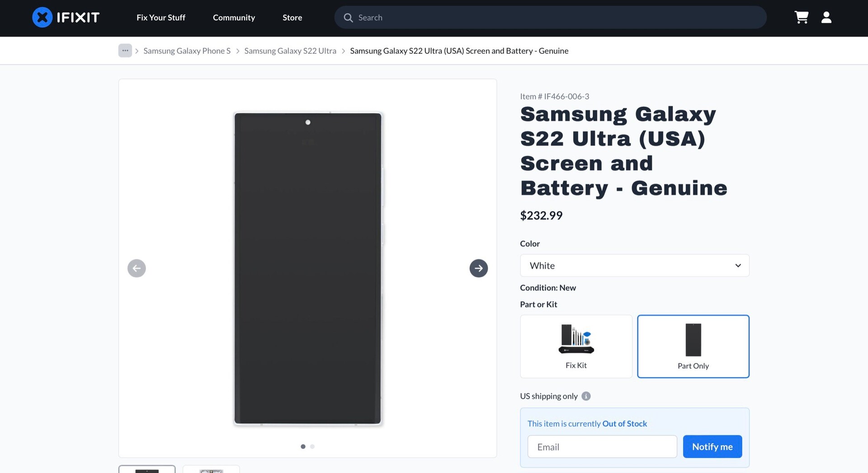Open the Fix Your Stuff menu

point(161,18)
